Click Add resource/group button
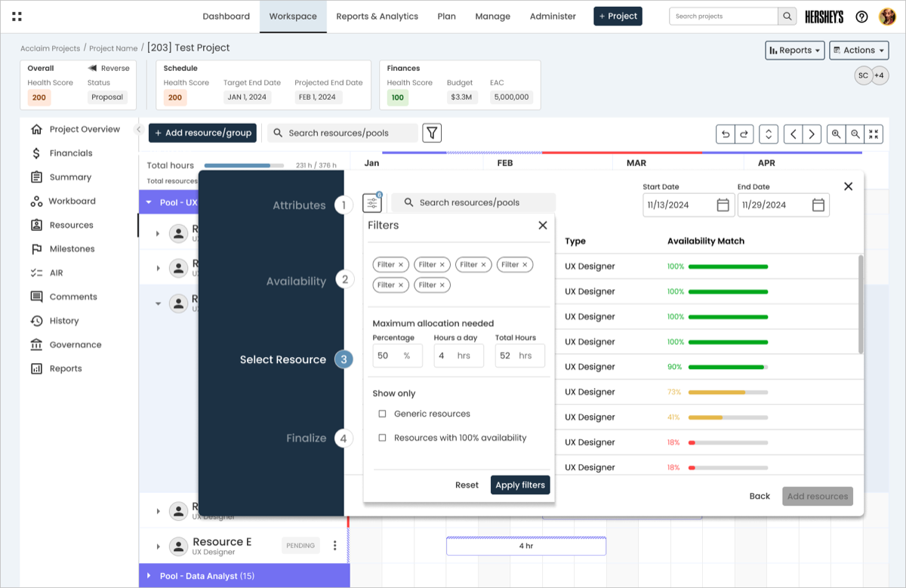Image resolution: width=906 pixels, height=588 pixels. click(x=202, y=133)
